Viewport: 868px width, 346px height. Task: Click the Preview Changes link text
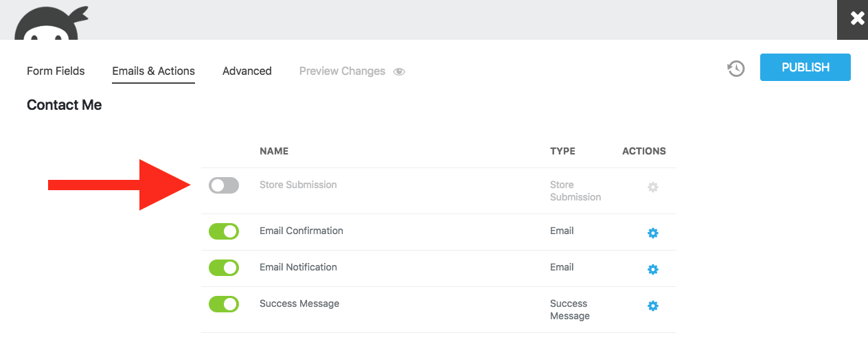(342, 71)
